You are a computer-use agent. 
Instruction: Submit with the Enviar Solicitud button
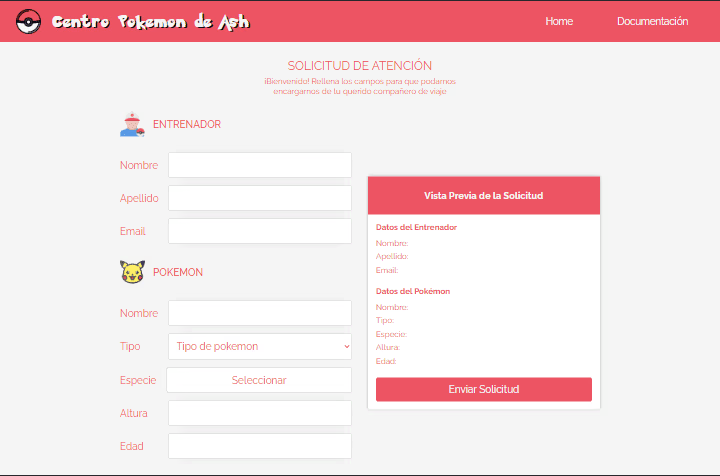click(x=484, y=389)
